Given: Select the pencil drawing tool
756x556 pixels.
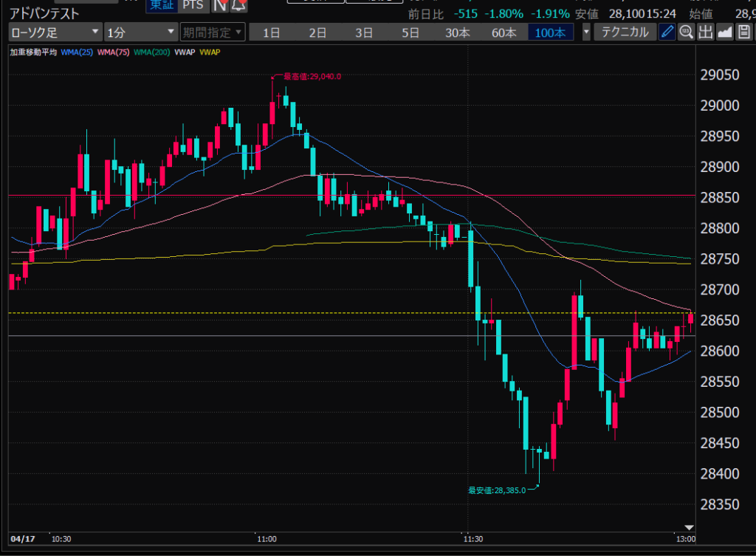Looking at the screenshot, I should tap(667, 32).
